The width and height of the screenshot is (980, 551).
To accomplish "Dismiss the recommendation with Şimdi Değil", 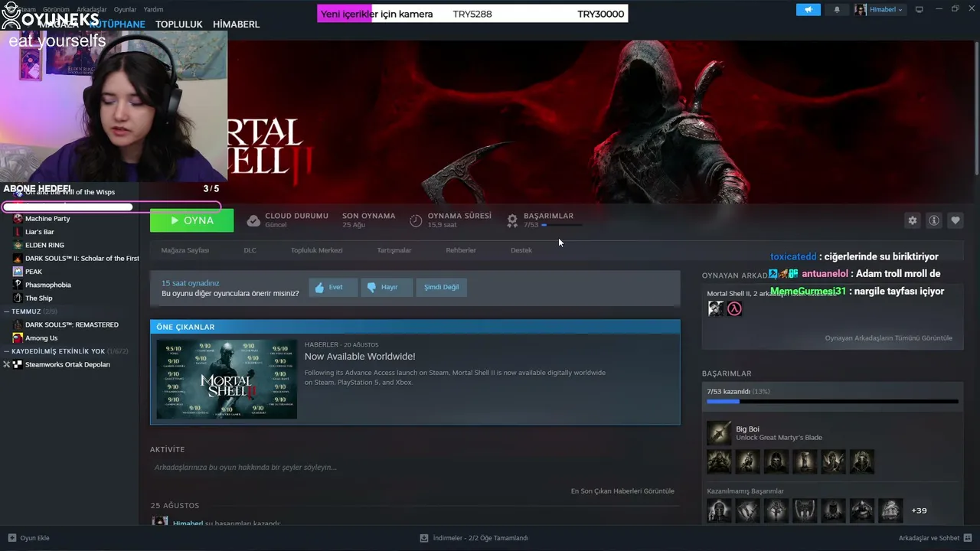I will click(442, 287).
